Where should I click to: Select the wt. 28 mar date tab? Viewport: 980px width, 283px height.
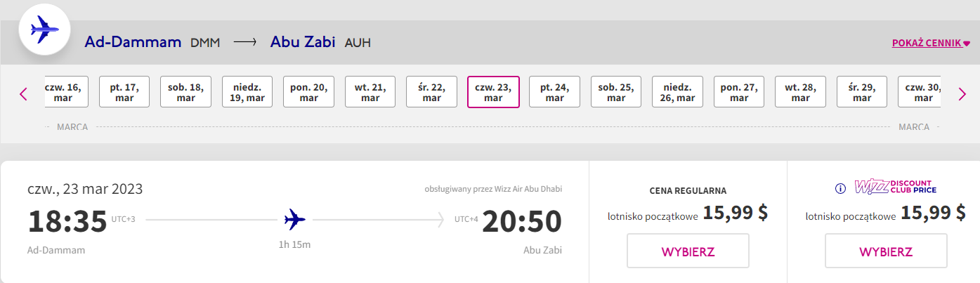[x=800, y=92]
